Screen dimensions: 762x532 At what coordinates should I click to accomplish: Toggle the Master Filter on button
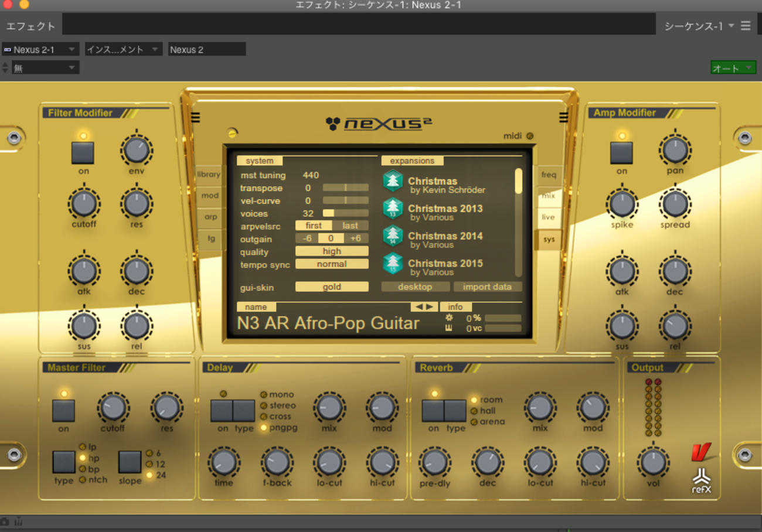(63, 411)
